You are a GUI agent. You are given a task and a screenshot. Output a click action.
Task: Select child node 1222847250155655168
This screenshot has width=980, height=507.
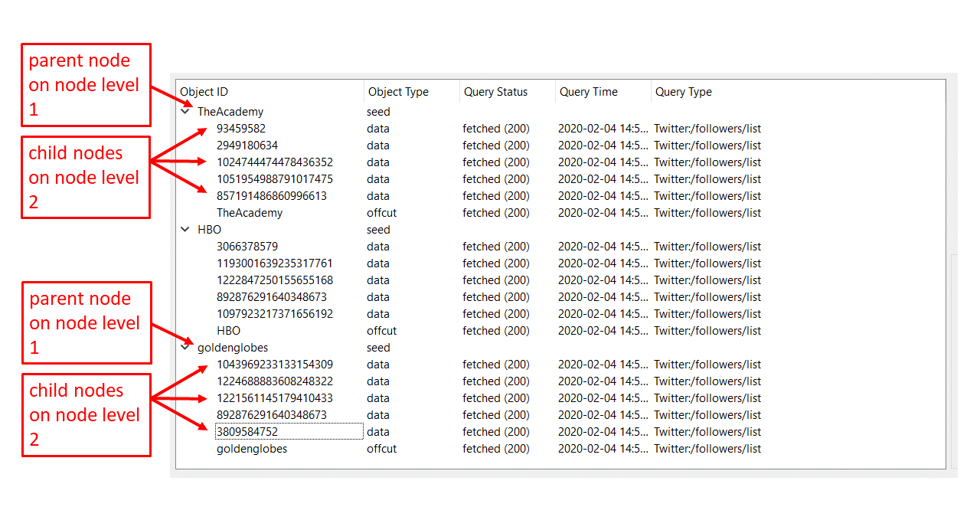[x=275, y=280]
